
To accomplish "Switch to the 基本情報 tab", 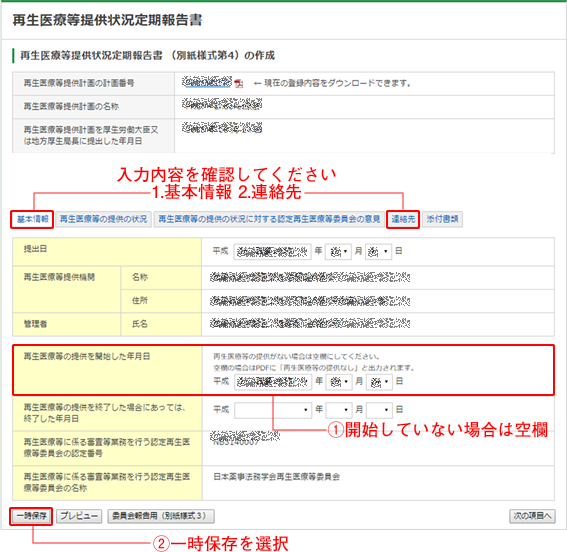I will (x=32, y=219).
